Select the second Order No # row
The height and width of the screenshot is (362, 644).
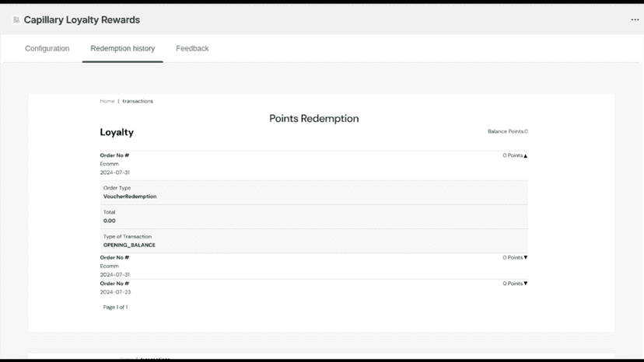[313, 266]
